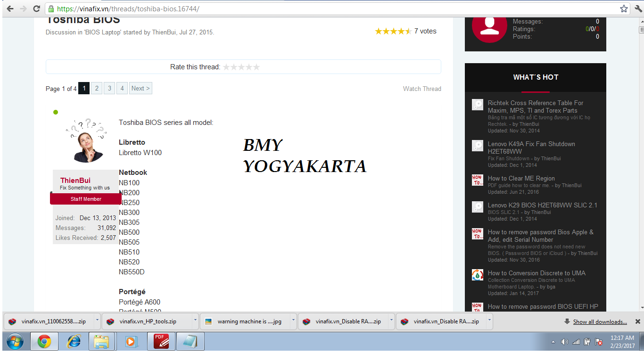Go back with the browser back arrow
Viewport: 644px width, 362px height.
click(x=10, y=8)
